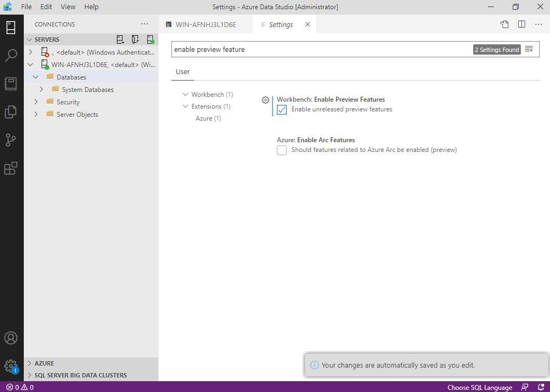Select the User settings tab
550x392 pixels.
[x=183, y=71]
